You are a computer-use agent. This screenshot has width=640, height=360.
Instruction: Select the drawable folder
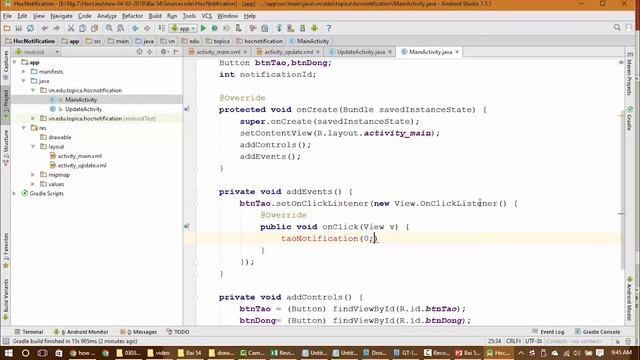[60, 137]
